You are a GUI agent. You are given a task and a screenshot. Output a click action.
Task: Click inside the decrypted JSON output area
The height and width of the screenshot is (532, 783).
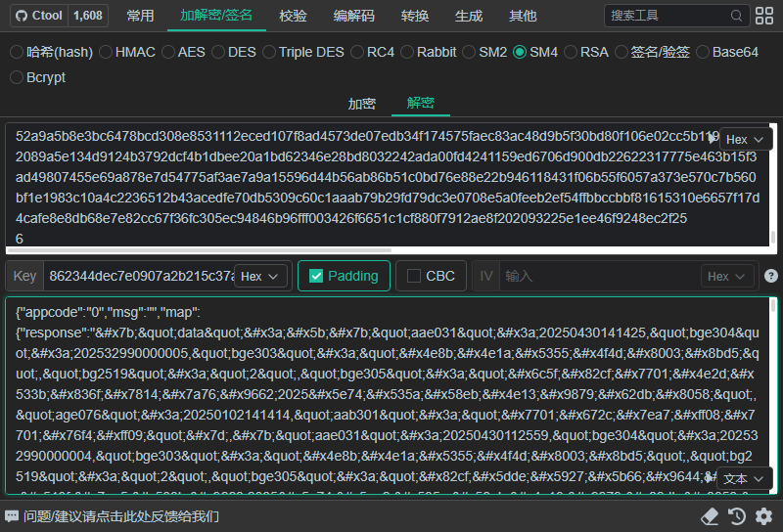point(388,395)
